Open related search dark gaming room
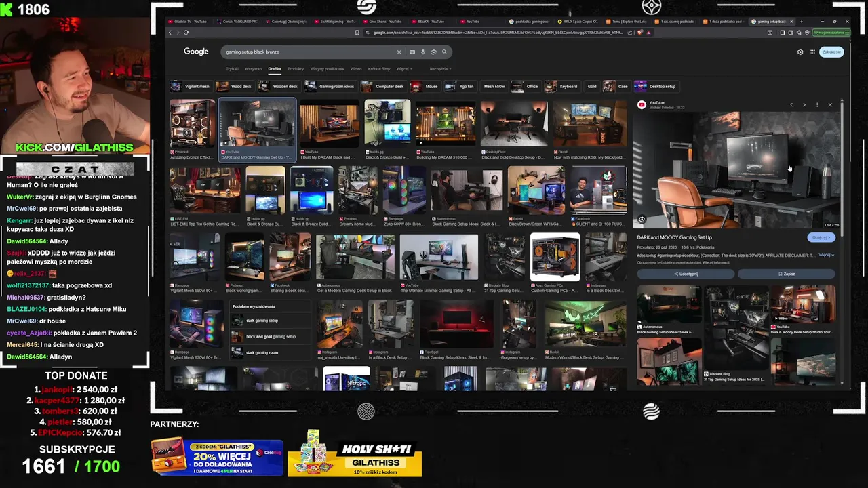This screenshot has width=868, height=488. [271, 352]
